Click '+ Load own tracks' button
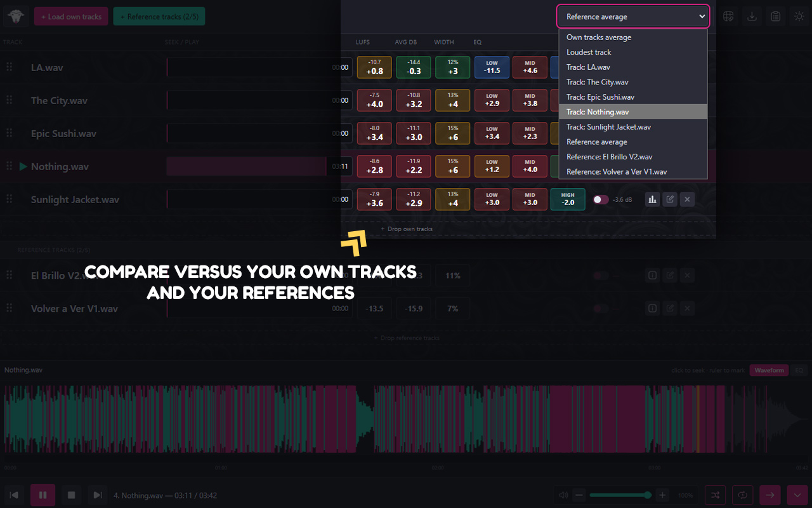Screen dimensions: 812x508 pos(71,17)
